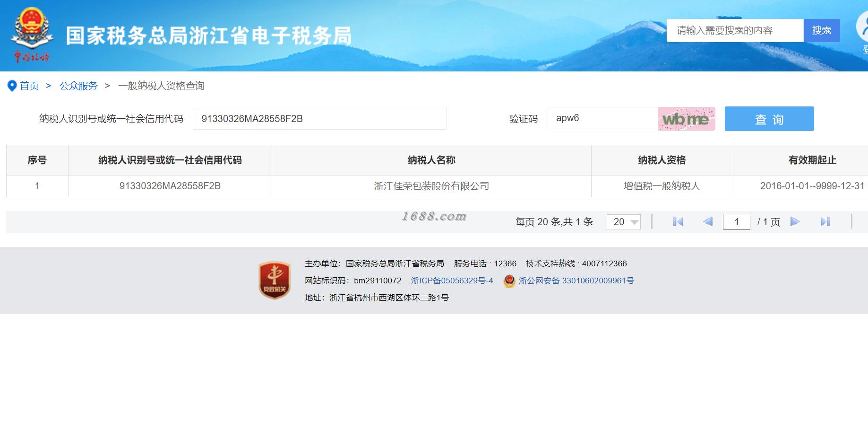Focus the 验证码 input containing apw6
This screenshot has height=430, width=868.
coord(603,118)
